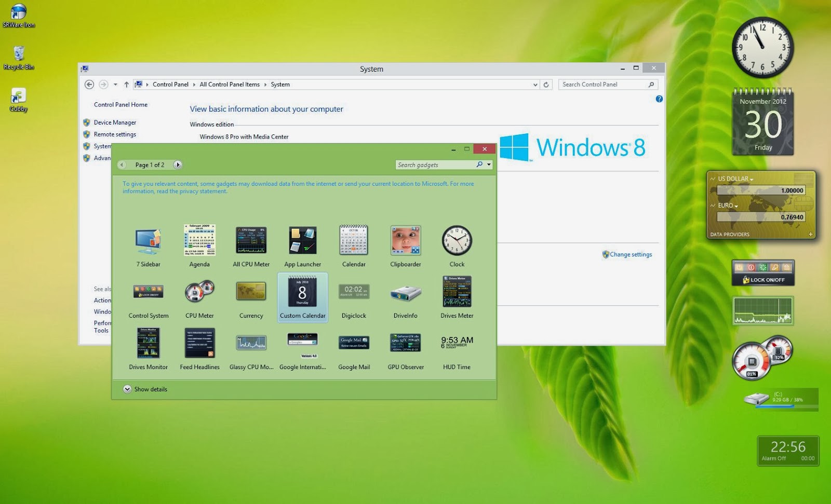The height and width of the screenshot is (504, 831).
Task: Click DATA PROVIDERS on Currency gadget
Action: (730, 235)
